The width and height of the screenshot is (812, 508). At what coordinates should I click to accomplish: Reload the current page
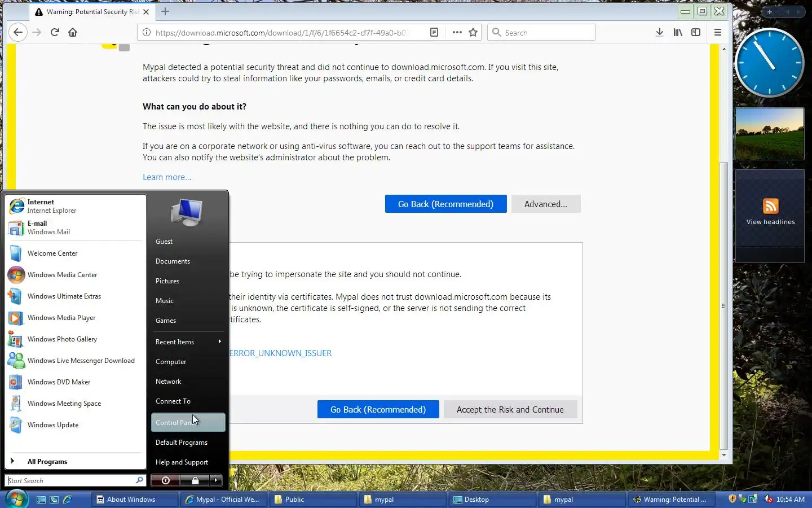[x=55, y=32]
